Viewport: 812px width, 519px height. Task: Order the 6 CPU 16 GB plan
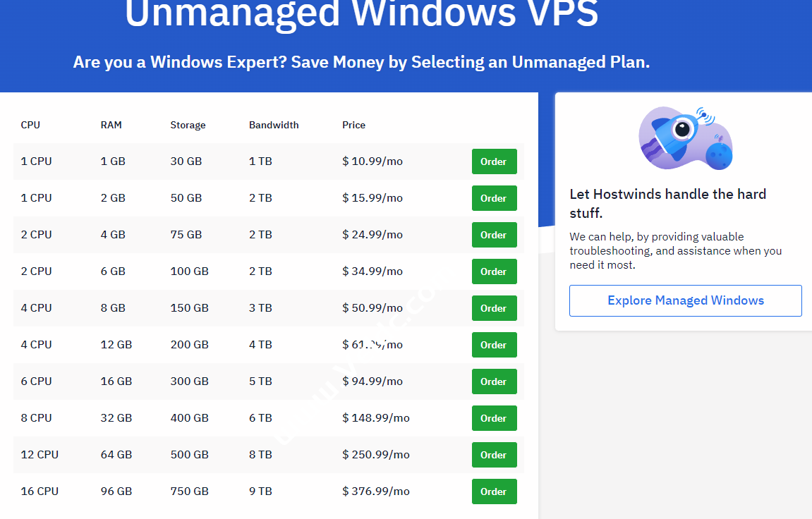tap(494, 381)
